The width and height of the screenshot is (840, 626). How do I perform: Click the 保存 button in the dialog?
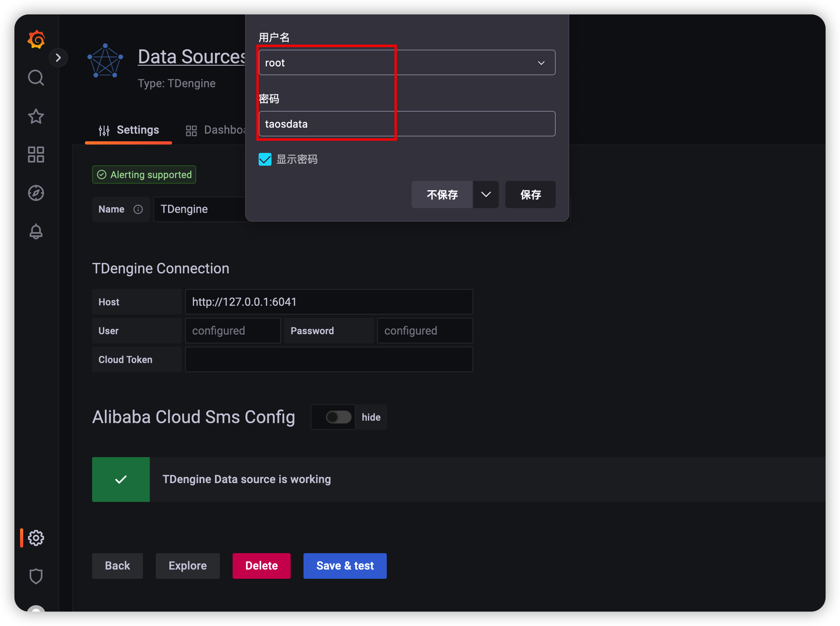tap(530, 195)
